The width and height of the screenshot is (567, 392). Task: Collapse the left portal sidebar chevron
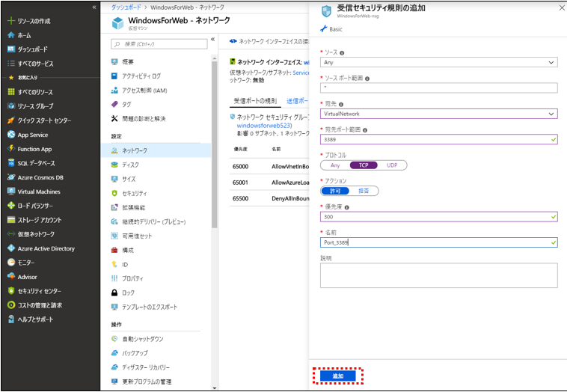click(94, 7)
